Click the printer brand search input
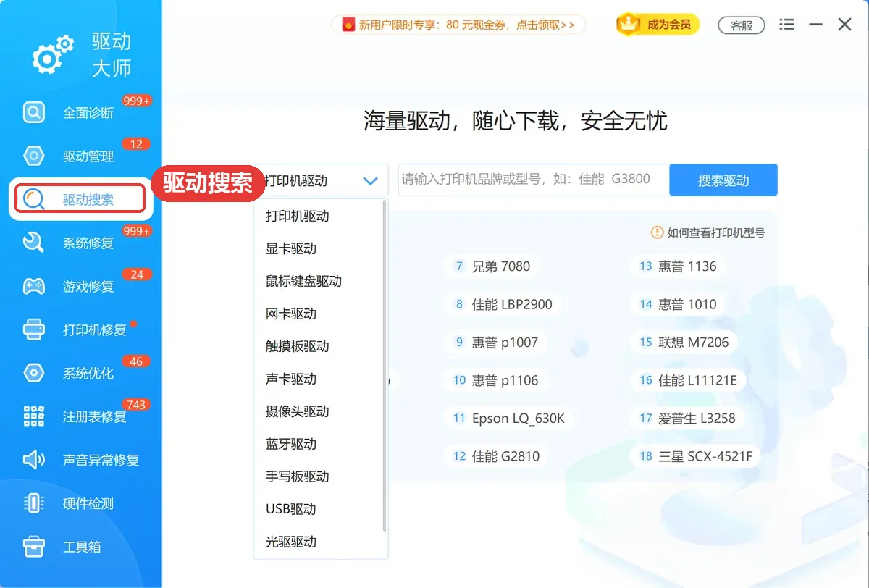869x588 pixels. [534, 180]
